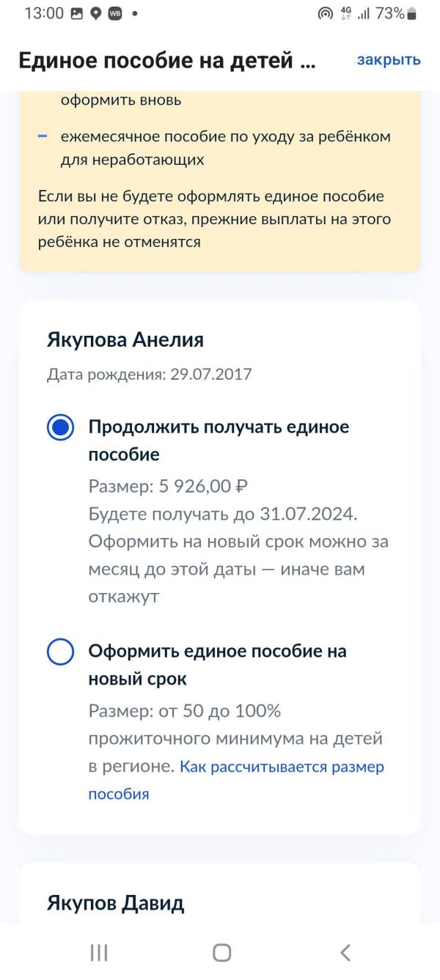Tap the Android home navigation icon
The image size is (440, 980).
tap(221, 952)
